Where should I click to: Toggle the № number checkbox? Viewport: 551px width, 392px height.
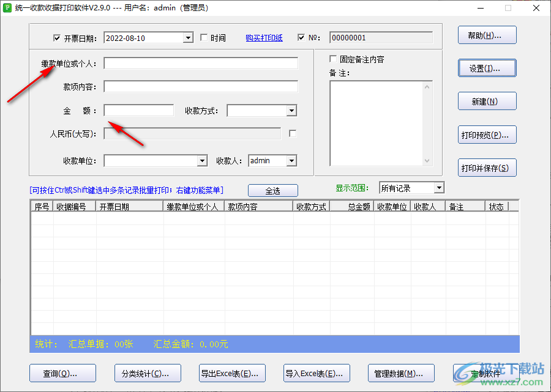(x=301, y=38)
